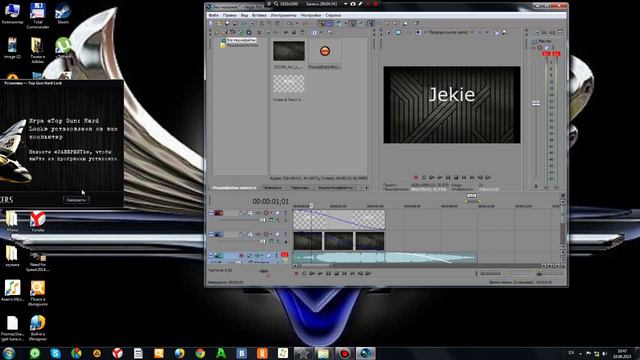Screen dimensions: 640x360
Task: Select the checkered Титры и Текст thumbnail
Action: [x=289, y=84]
